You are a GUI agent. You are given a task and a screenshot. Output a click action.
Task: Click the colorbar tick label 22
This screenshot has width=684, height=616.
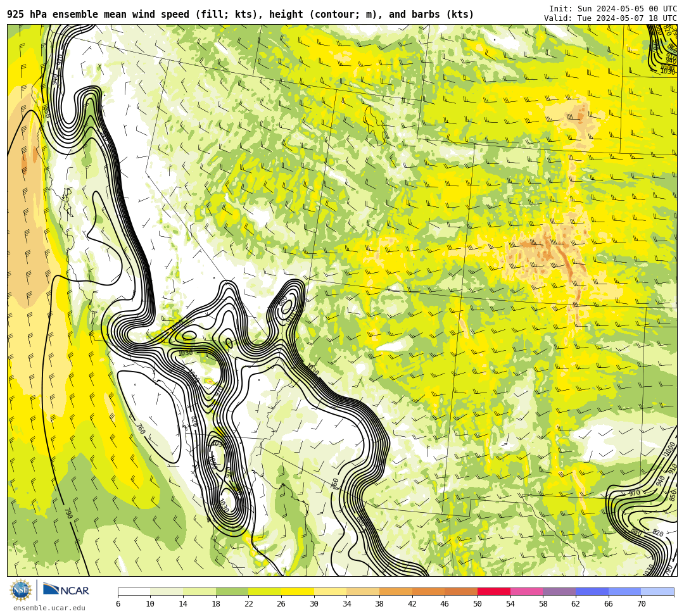click(x=249, y=604)
